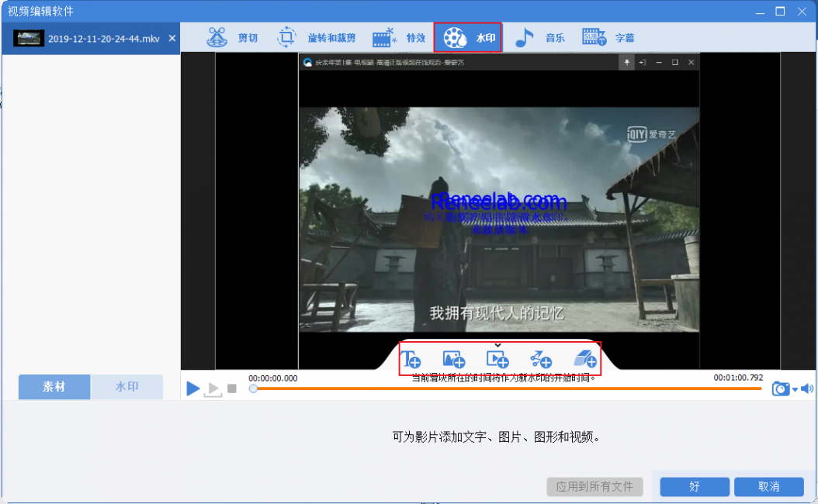Add a shape watermark with the arrow-plus icon
This screenshot has width=818, height=504.
click(541, 359)
